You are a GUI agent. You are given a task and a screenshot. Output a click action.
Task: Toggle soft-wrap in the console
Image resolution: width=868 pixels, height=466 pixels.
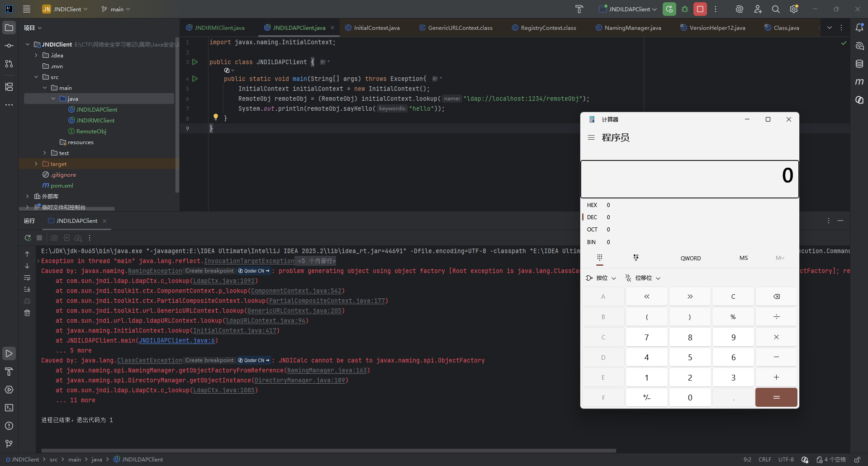pyautogui.click(x=27, y=278)
